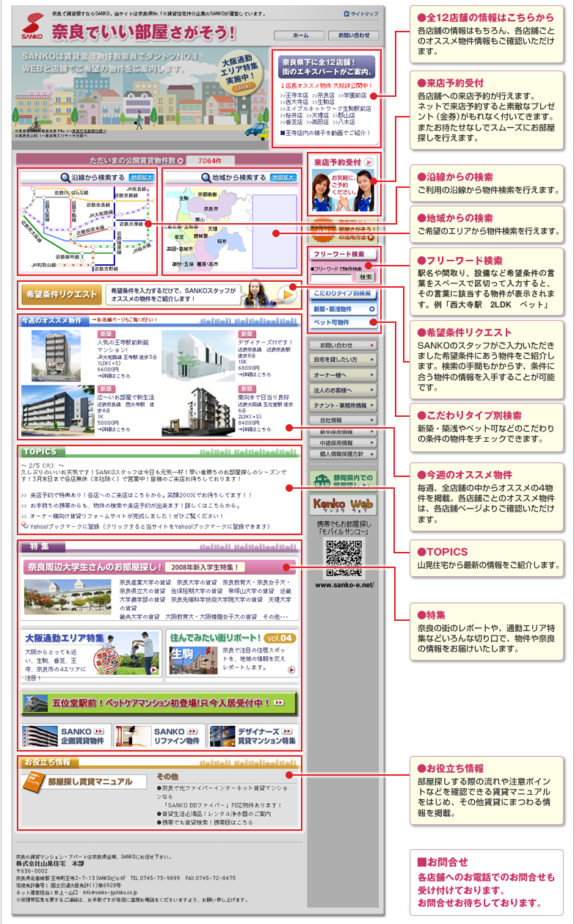The height and width of the screenshot is (924, 574).
Task: Open the 来店予約で特典あり topics link
Action: pyautogui.click(x=139, y=495)
